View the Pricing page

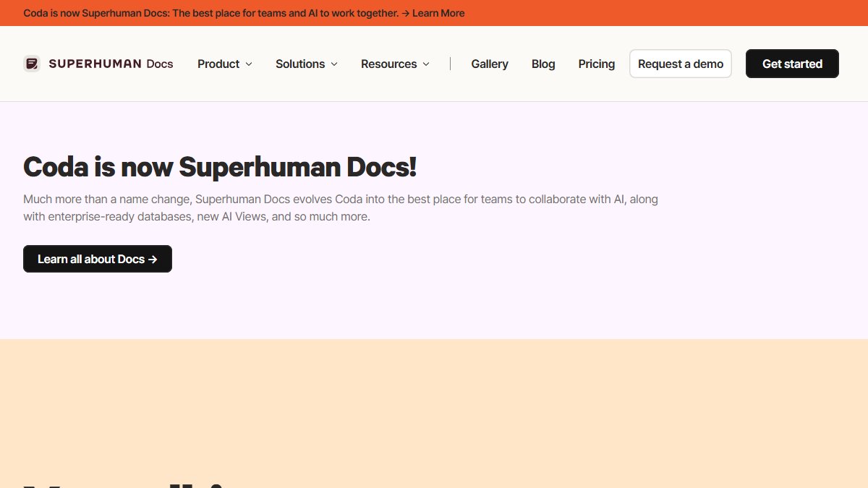(597, 64)
